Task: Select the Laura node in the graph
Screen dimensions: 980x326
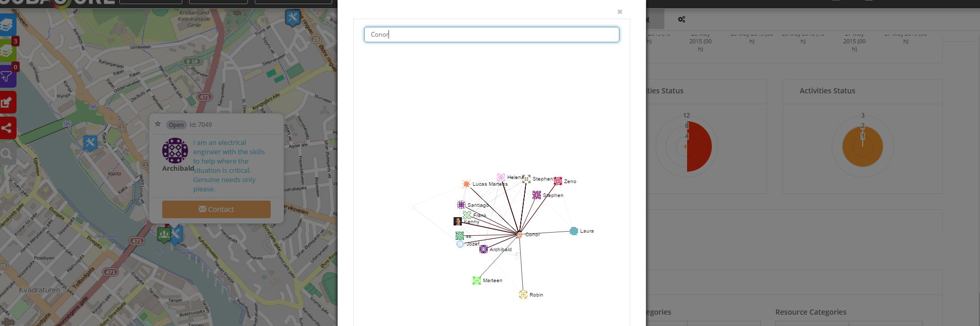Action: point(574,231)
